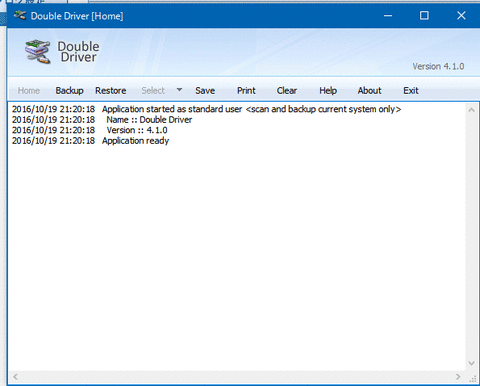Viewport: 480px width, 386px height.
Task: Click the Double Driver logo in the header
Action: (38, 51)
